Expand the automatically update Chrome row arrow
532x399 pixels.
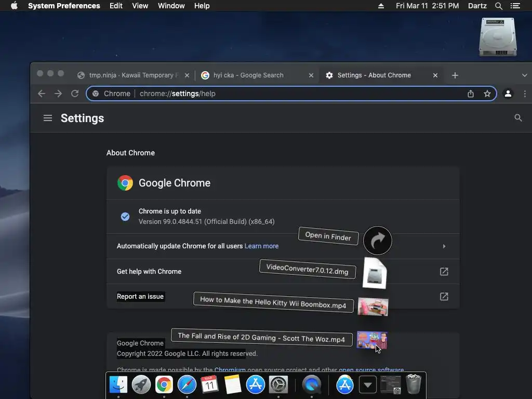pos(444,246)
